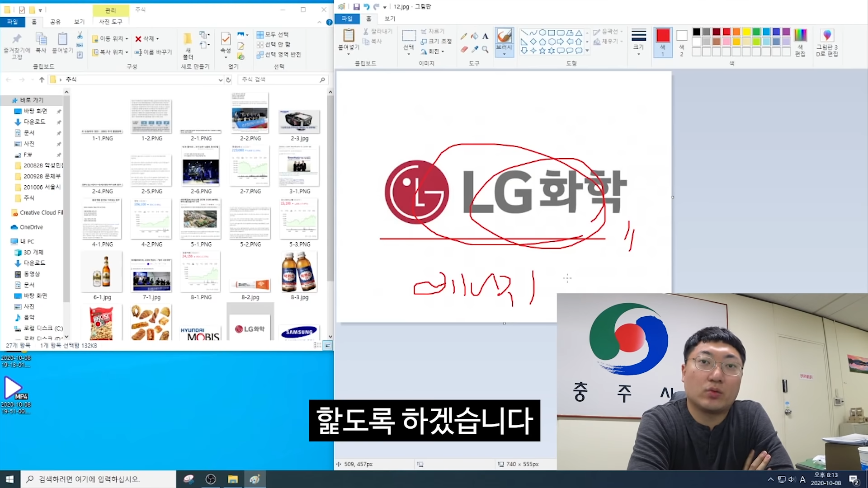Select the Magnifier tool in Paint
This screenshot has height=488, width=868.
485,49
